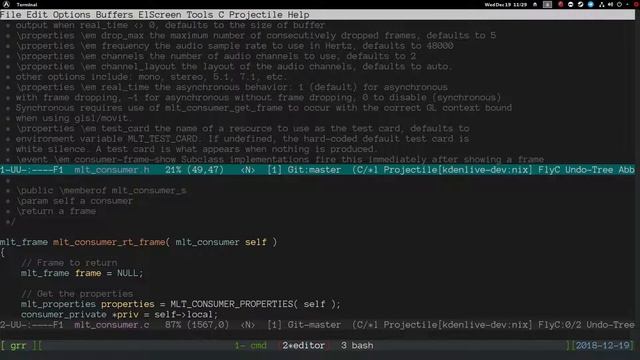Click Undo-Tree in the lower mode line
Image resolution: width=640 pixels, height=360 pixels.
611,325
